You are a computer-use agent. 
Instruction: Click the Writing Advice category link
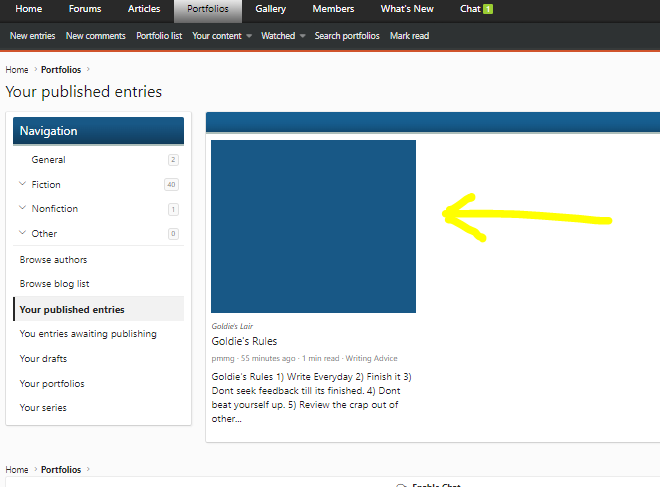pos(371,358)
